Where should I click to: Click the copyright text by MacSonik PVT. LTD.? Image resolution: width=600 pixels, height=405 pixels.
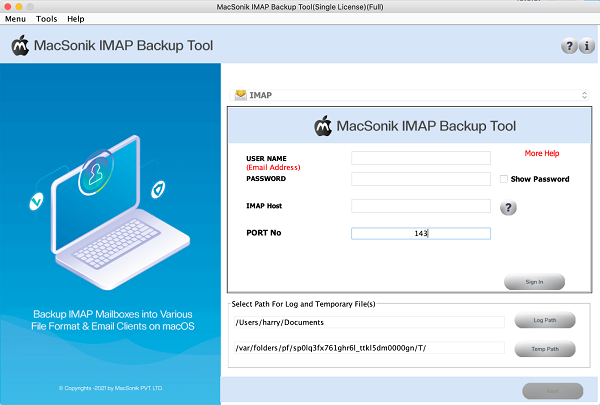111,388
